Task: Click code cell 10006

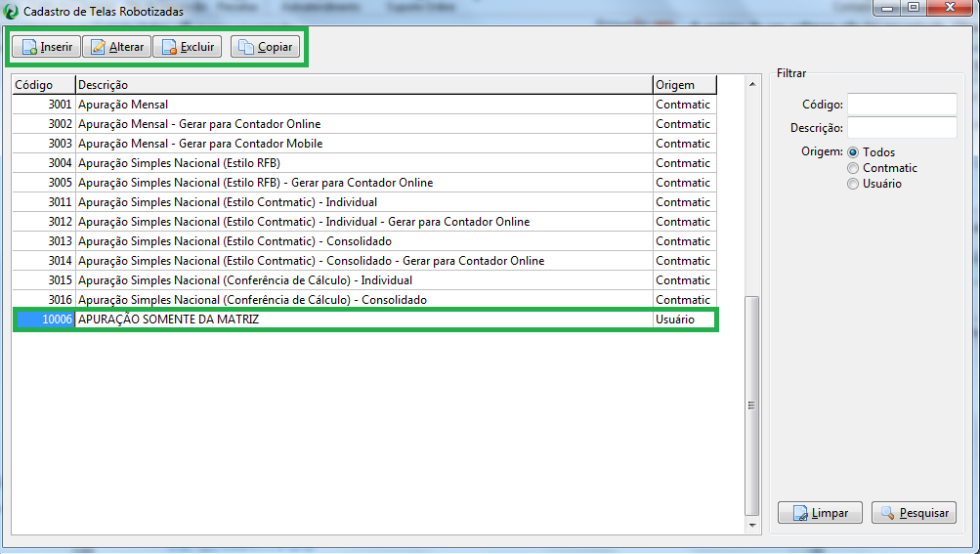Action: [44, 319]
